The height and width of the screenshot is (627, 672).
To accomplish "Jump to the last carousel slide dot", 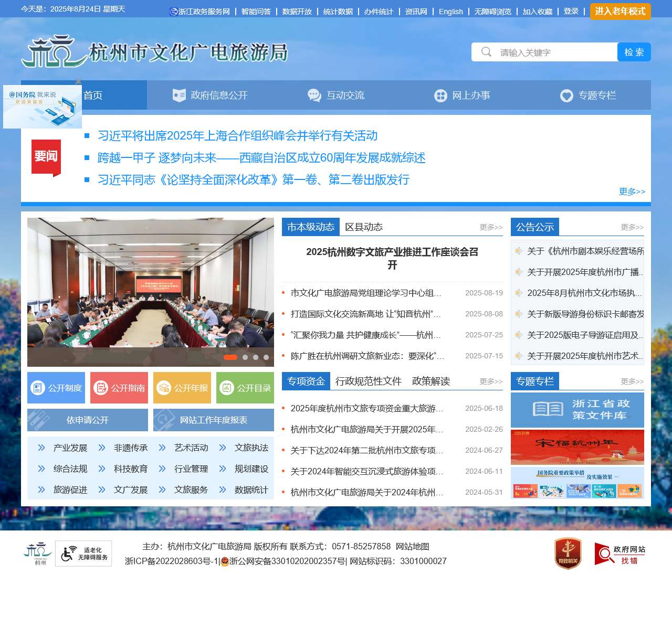I will click(x=266, y=357).
